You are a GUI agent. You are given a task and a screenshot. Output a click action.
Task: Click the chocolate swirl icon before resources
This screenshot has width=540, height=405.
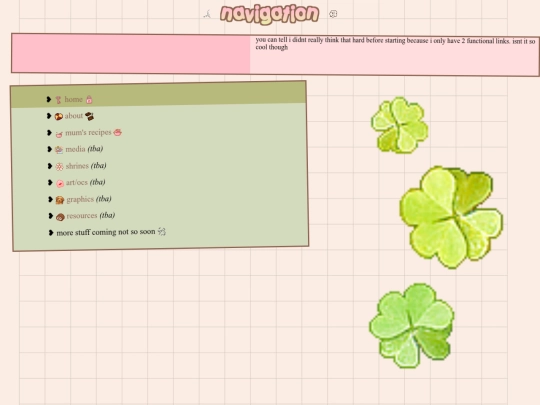click(x=60, y=217)
